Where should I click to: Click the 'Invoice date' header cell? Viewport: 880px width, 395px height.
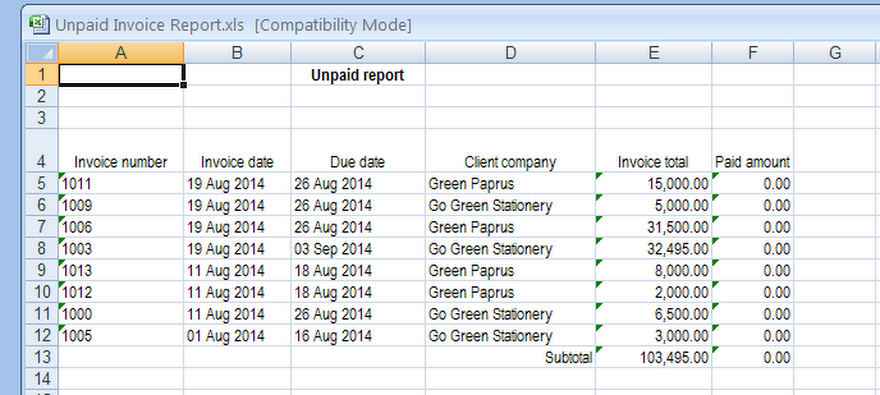pos(237,150)
